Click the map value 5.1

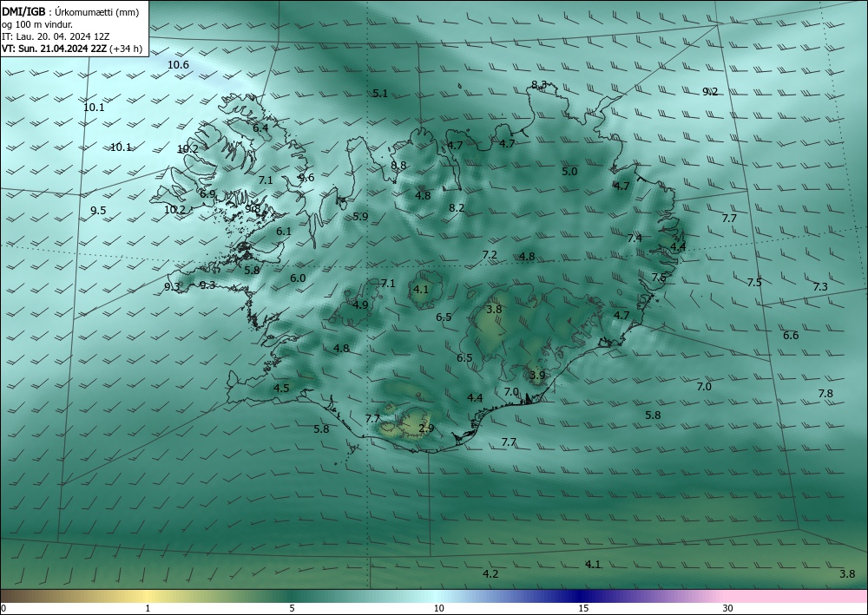click(380, 94)
